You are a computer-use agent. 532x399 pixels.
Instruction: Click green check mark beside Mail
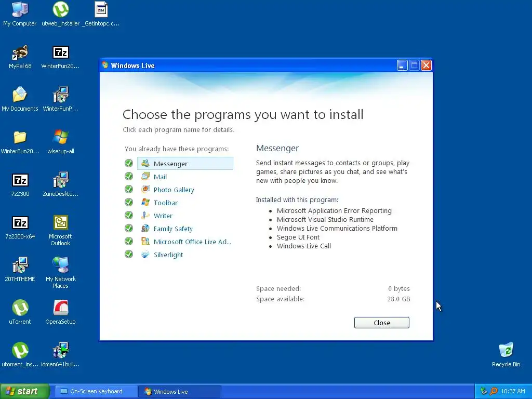coord(129,176)
